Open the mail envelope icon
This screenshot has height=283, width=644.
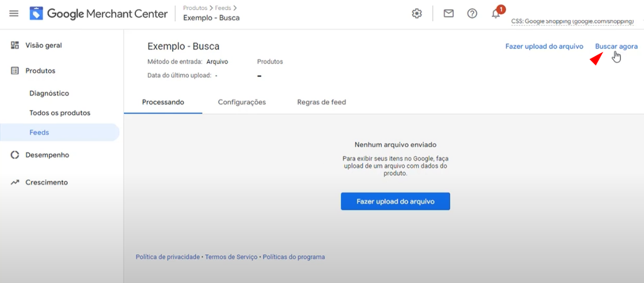click(448, 13)
